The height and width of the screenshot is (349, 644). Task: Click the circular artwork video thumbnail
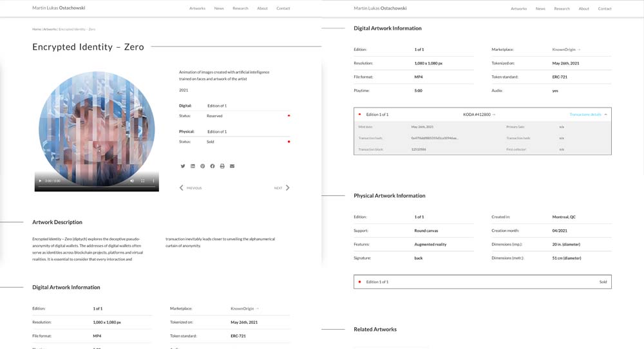[97, 129]
